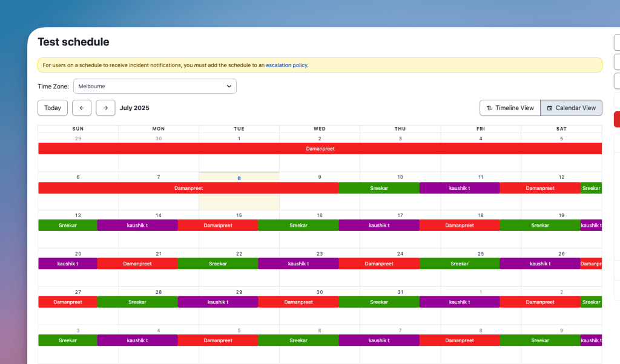
Task: Click the previous month arrow button
Action: (82, 108)
